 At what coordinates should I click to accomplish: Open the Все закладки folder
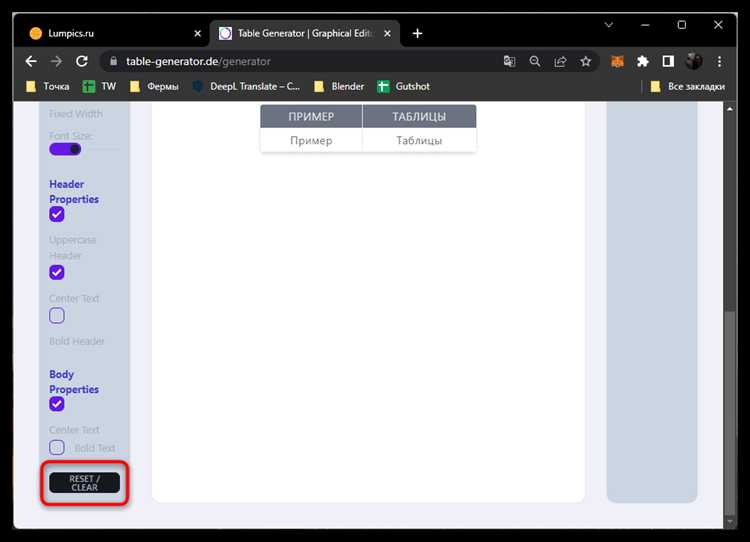click(687, 87)
